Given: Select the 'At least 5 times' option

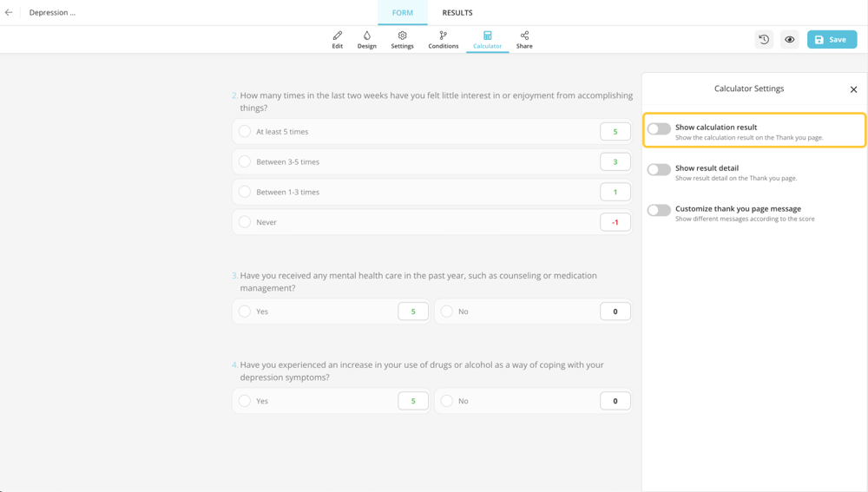Looking at the screenshot, I should pos(245,132).
